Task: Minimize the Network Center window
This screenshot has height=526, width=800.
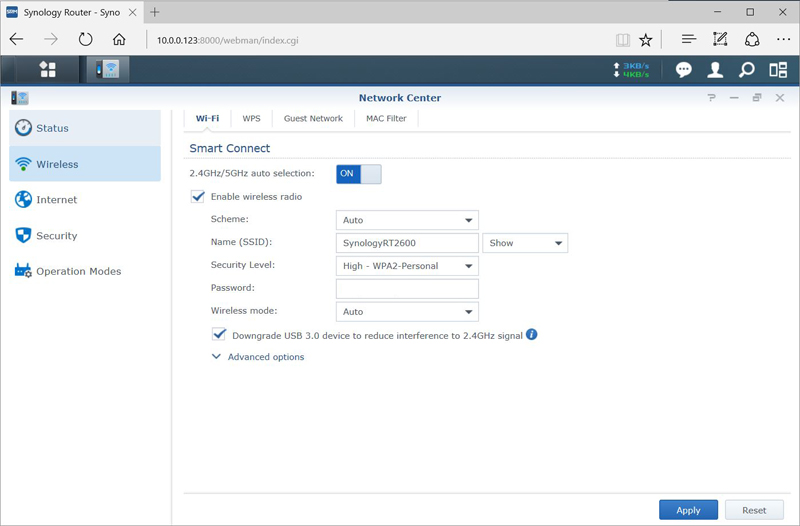Action: tap(734, 97)
